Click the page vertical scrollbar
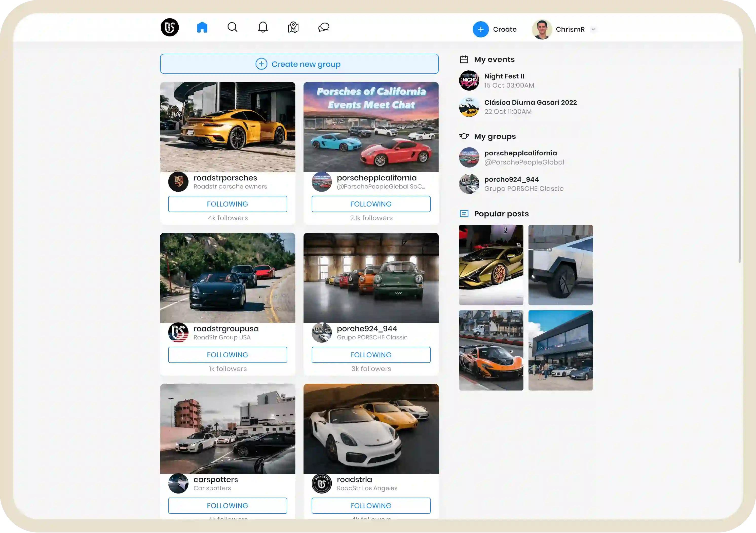Image resolution: width=756 pixels, height=533 pixels. (740, 165)
